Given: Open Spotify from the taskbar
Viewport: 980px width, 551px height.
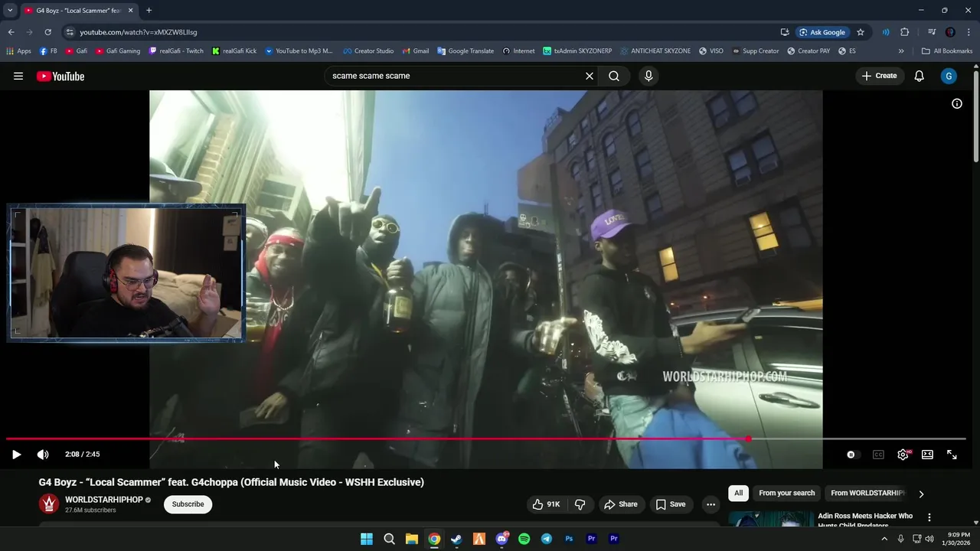Looking at the screenshot, I should (x=524, y=539).
